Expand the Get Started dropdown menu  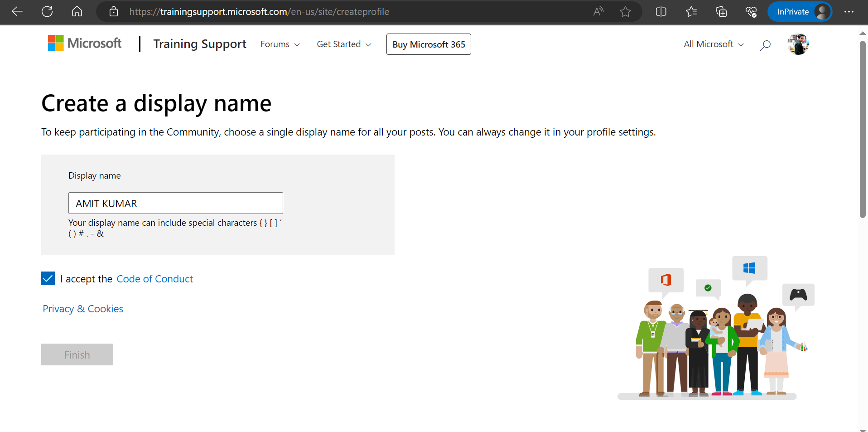click(x=344, y=44)
